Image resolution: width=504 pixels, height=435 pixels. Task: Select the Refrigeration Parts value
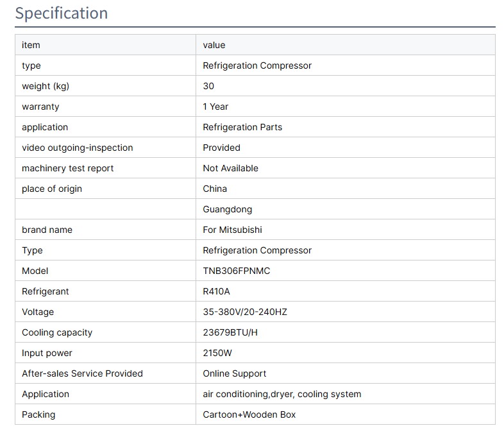(242, 127)
